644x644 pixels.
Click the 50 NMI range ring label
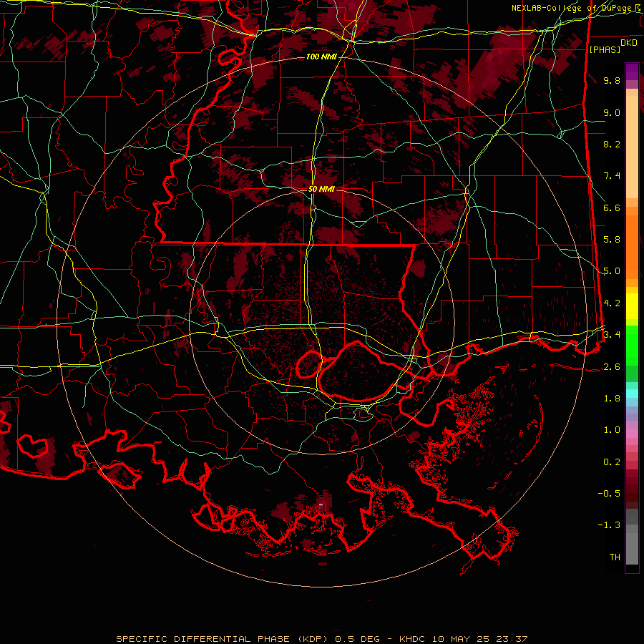(x=321, y=189)
